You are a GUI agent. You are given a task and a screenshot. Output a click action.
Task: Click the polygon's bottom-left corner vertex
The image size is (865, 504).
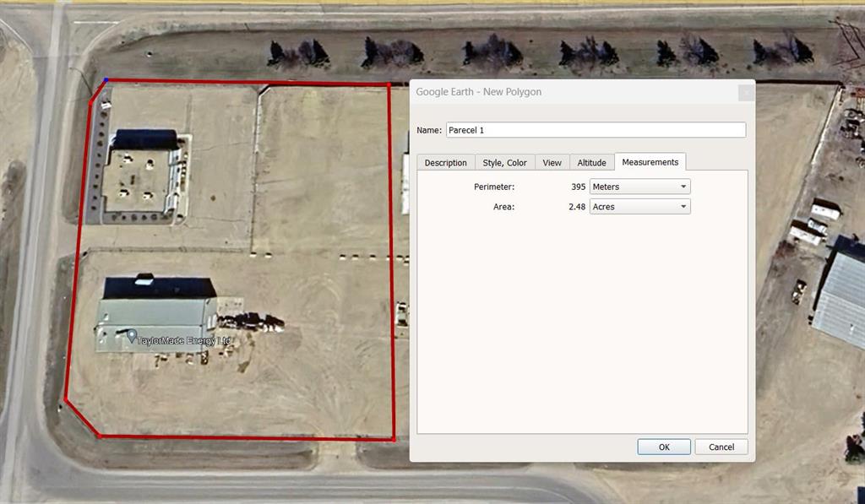point(99,436)
